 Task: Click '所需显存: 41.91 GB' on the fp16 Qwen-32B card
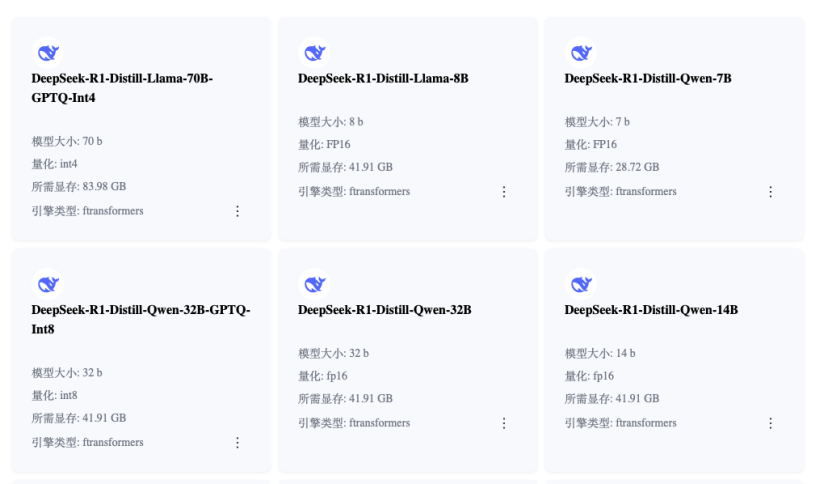[345, 398]
